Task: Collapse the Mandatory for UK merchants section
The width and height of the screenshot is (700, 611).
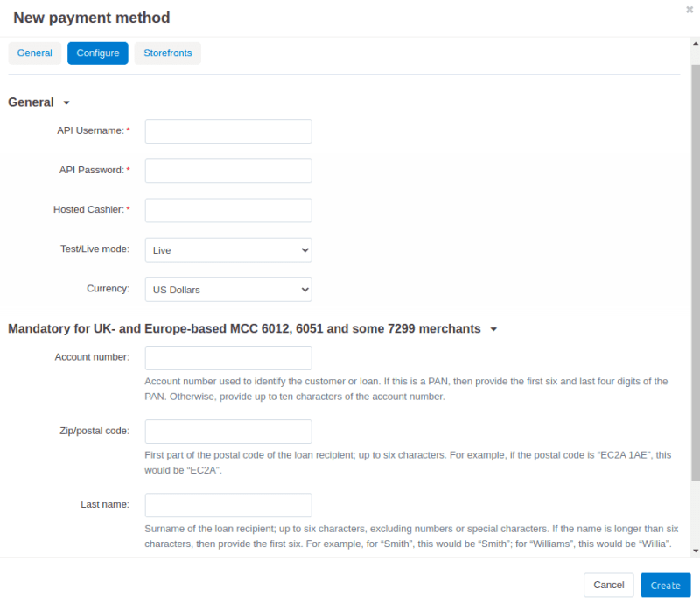Action: [x=493, y=330]
